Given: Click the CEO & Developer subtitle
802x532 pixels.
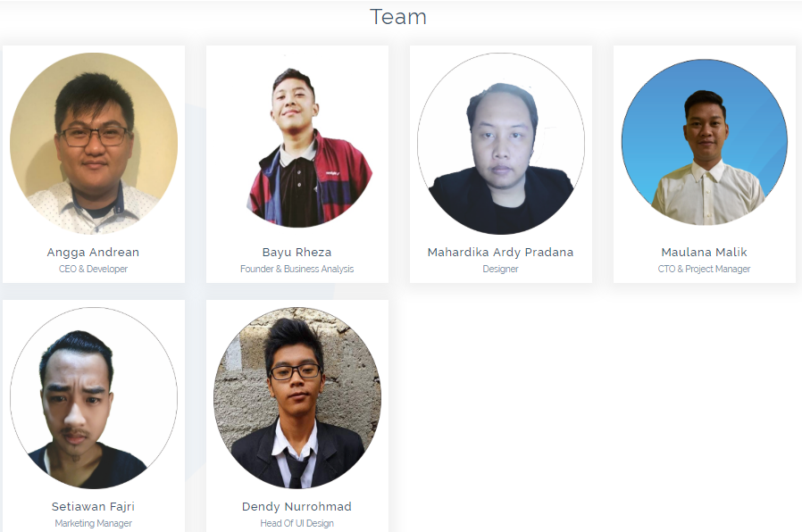Looking at the screenshot, I should pos(93,269).
